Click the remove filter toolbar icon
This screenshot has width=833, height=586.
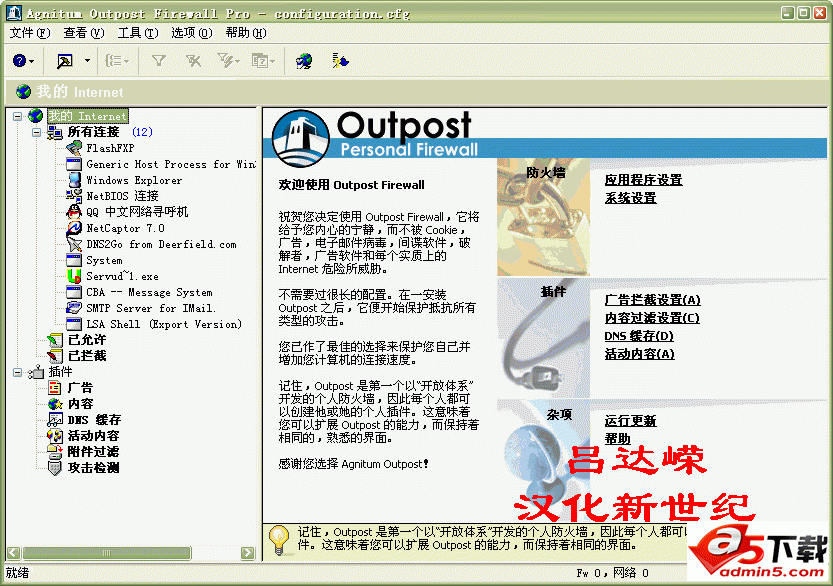[193, 61]
